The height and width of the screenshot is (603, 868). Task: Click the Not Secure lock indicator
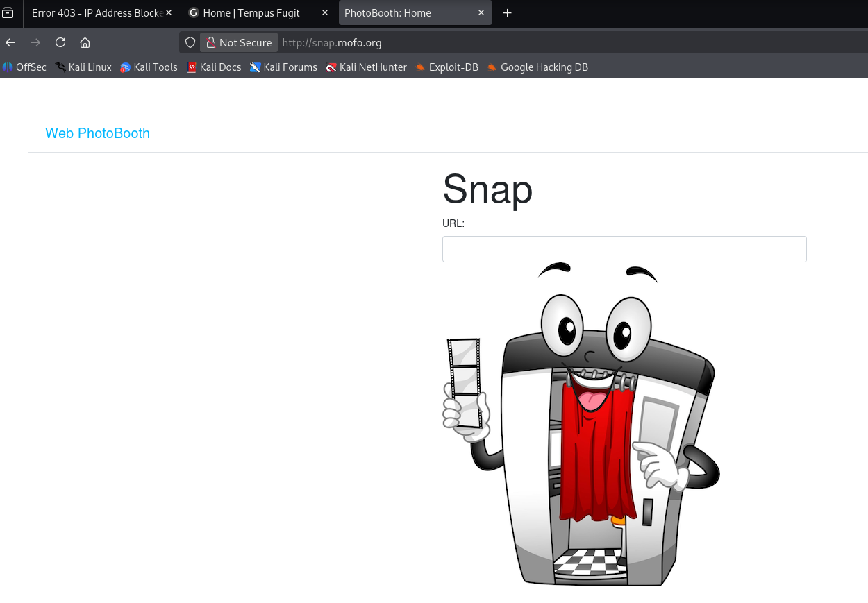click(239, 42)
